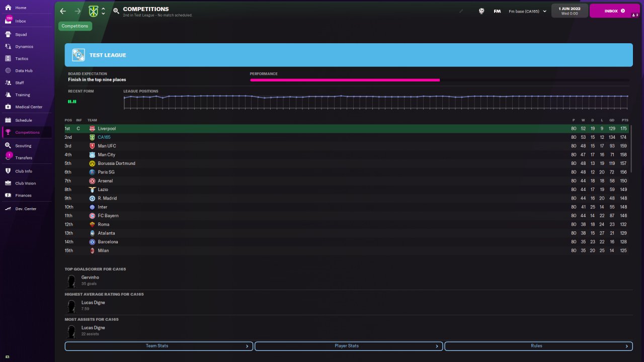This screenshot has width=644, height=362.
Task: Click the Test League competition logo
Action: point(78,55)
